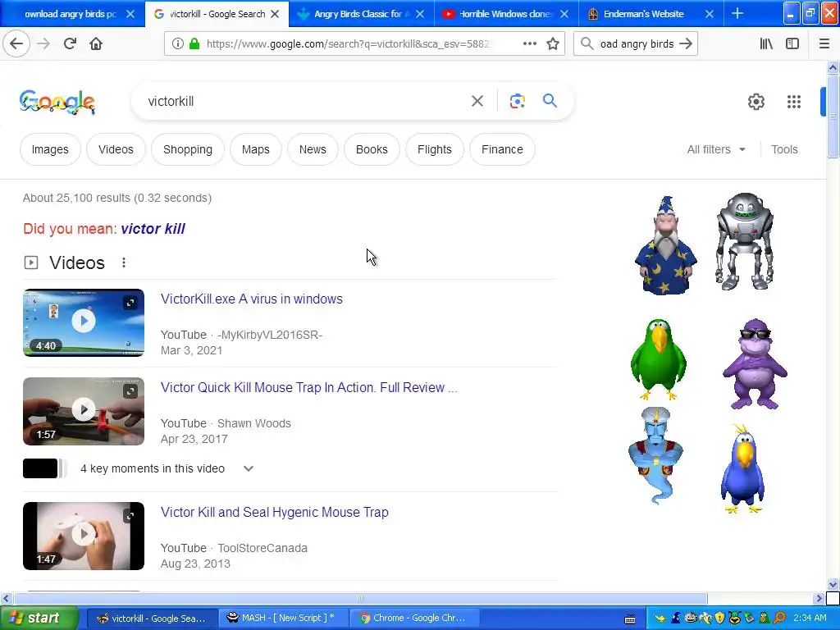Click the browser forward arrow
840x630 pixels.
[43, 44]
